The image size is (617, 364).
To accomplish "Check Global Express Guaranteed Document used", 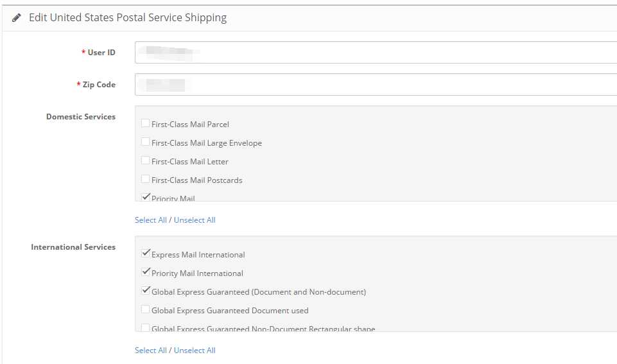I will point(145,309).
